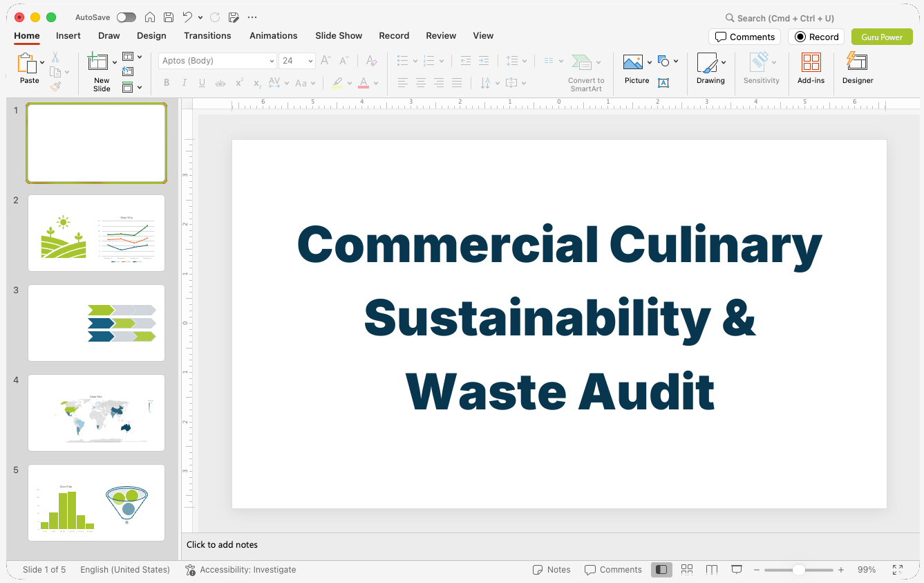Click the Zoom in plus icon
The height and width of the screenshot is (583, 924).
[x=841, y=570]
